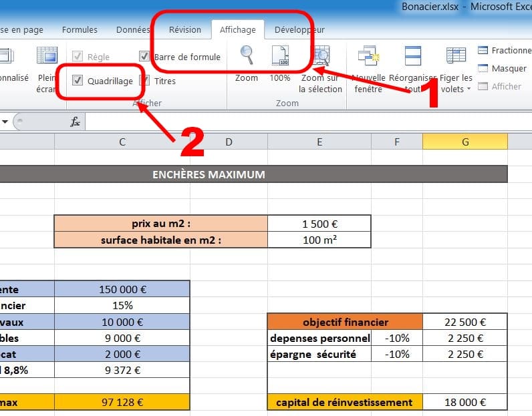The image size is (532, 416).
Task: Toggle the Titres headings checkbox
Action: [144, 80]
